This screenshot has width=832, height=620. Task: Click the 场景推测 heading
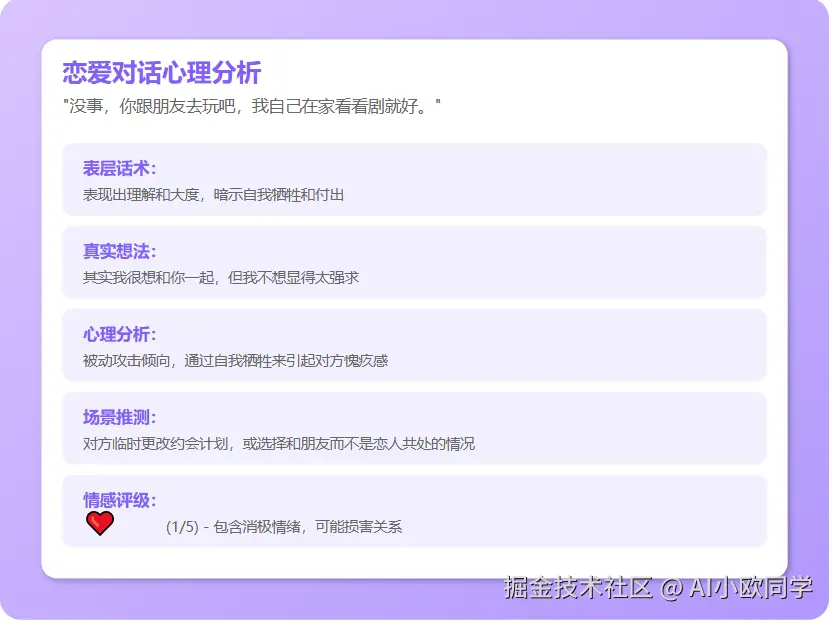click(x=119, y=417)
